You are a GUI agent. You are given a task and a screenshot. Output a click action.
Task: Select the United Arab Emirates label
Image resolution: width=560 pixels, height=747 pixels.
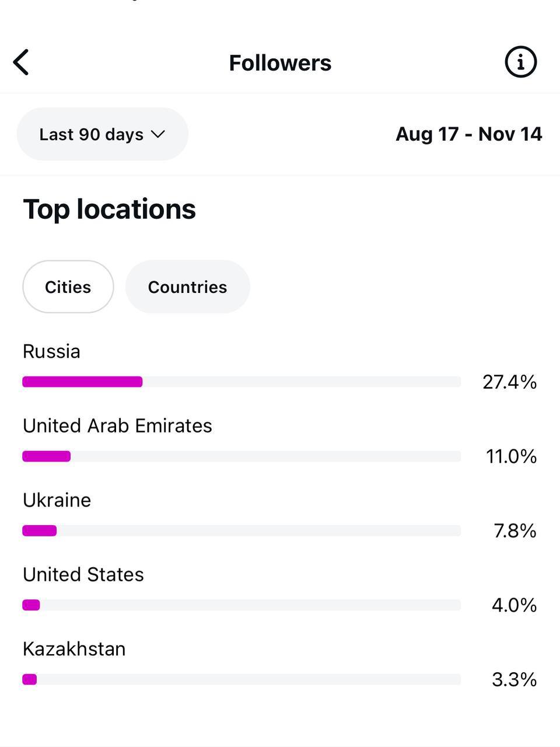coord(117,426)
